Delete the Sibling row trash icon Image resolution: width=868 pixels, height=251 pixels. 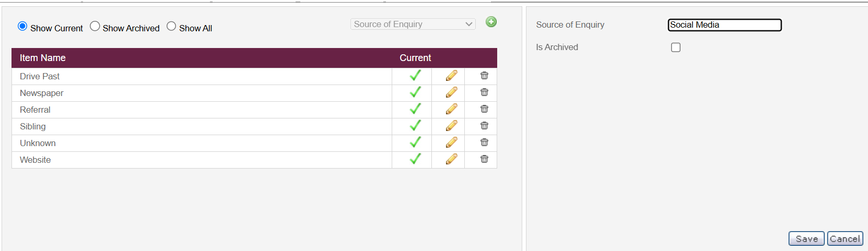[484, 126]
